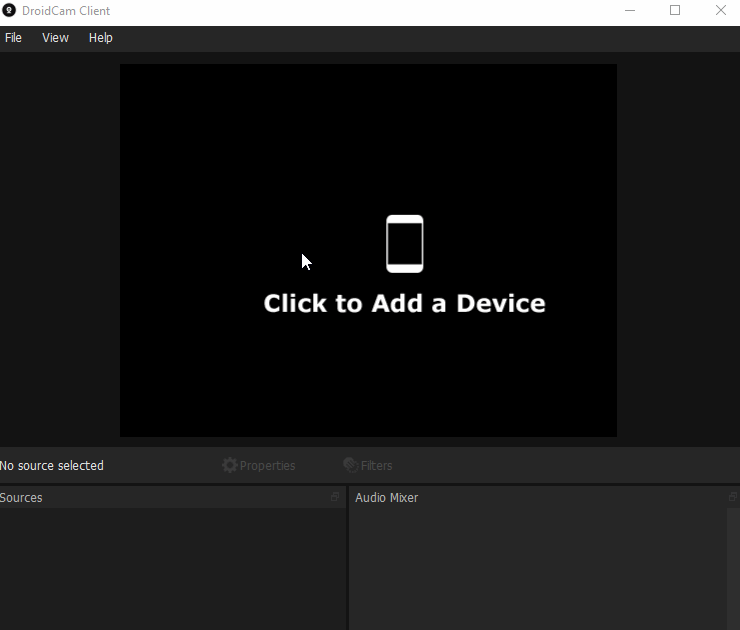Maximize the DroidCam Client window
The width and height of the screenshot is (740, 630).
pyautogui.click(x=675, y=11)
